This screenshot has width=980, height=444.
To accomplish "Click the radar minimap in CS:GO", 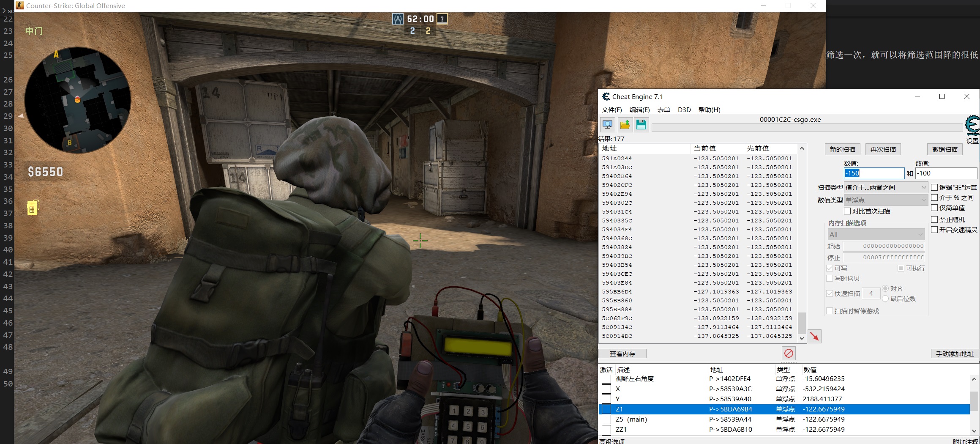I will point(78,100).
